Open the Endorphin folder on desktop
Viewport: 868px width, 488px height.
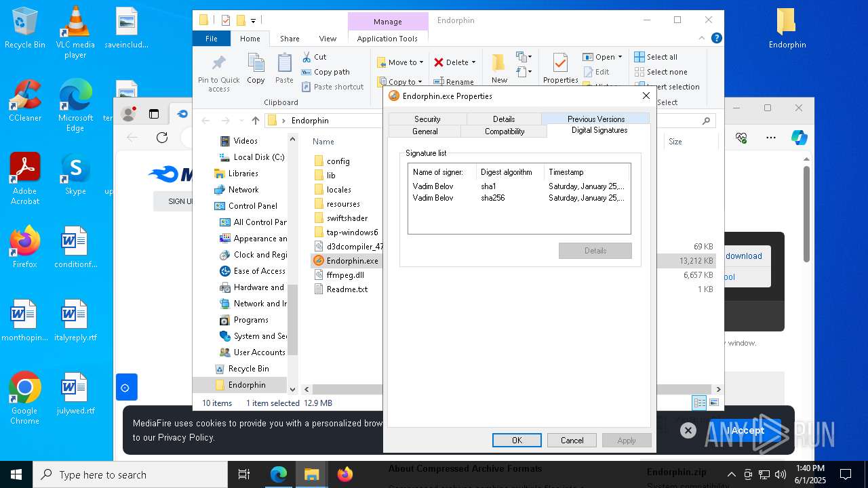pyautogui.click(x=787, y=28)
